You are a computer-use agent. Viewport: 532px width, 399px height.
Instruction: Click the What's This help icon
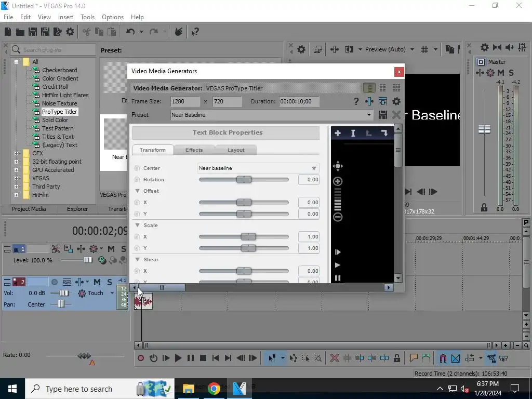(195, 32)
